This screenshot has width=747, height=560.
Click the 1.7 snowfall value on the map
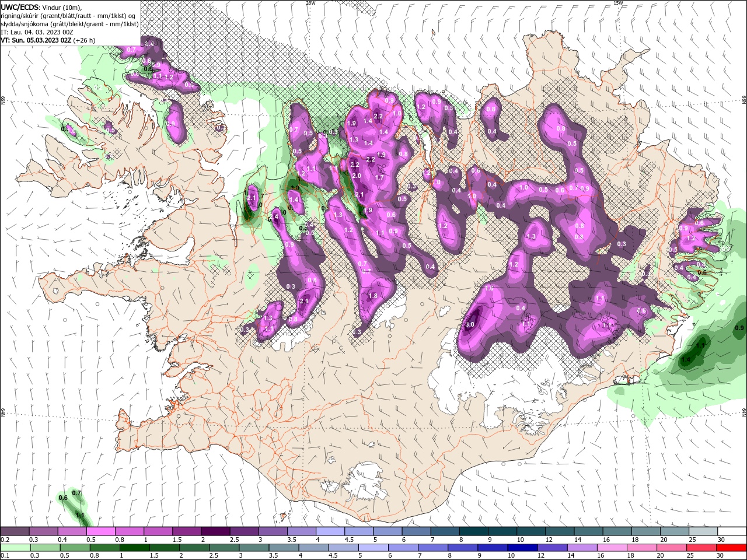(379, 177)
